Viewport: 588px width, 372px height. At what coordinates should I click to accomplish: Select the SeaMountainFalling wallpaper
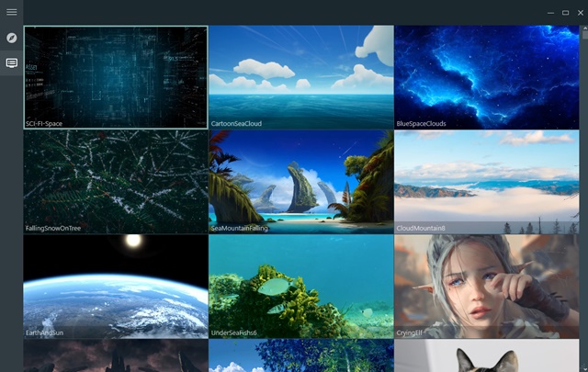click(x=301, y=182)
